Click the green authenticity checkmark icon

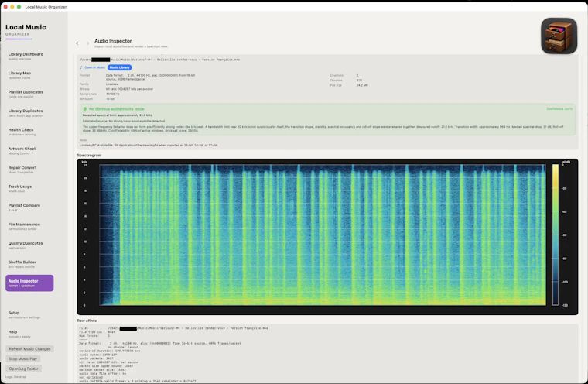pyautogui.click(x=84, y=109)
